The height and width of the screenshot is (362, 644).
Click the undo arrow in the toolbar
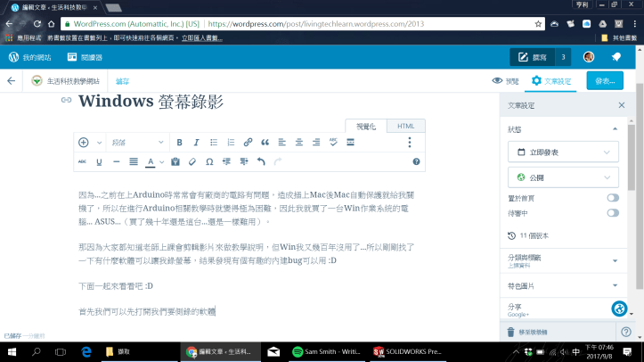coord(261,162)
